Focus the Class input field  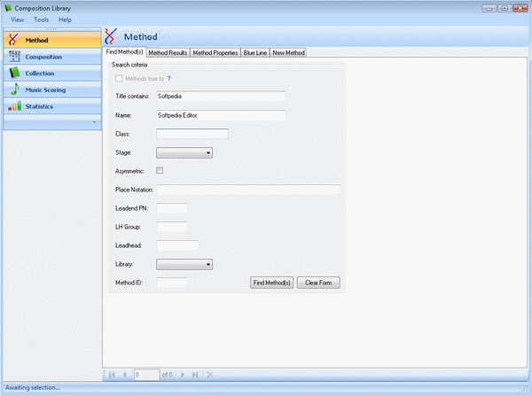pyautogui.click(x=192, y=134)
